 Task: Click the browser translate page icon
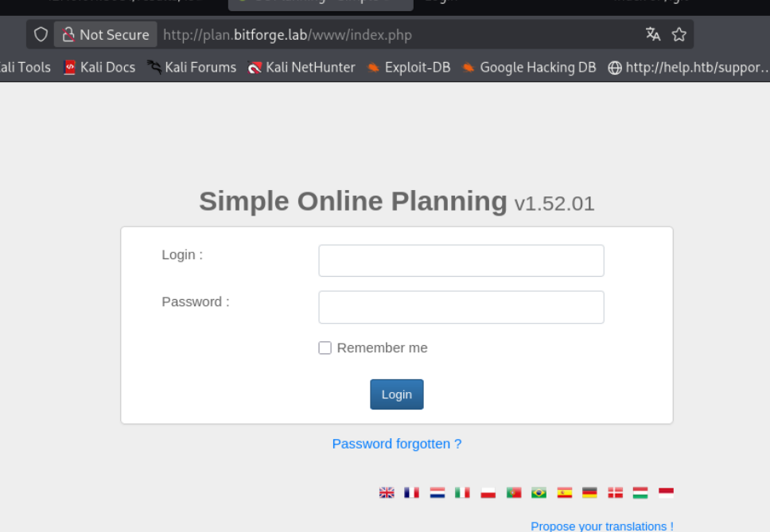click(x=653, y=34)
